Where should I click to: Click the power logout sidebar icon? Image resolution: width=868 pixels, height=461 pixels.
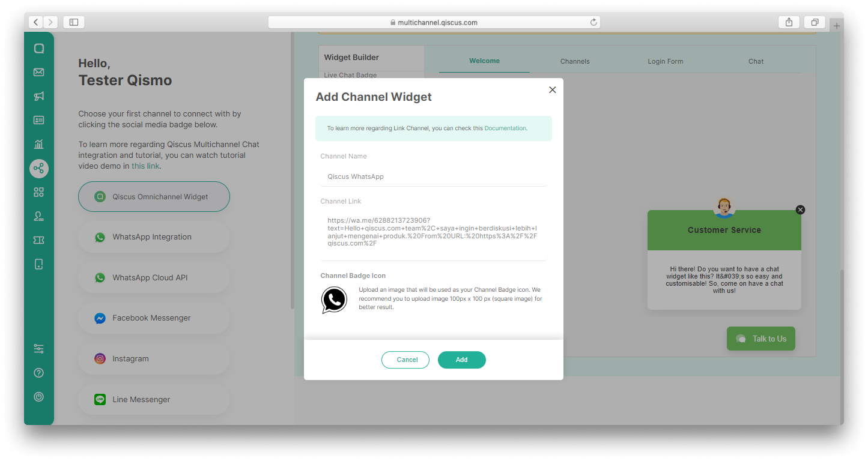(39, 397)
